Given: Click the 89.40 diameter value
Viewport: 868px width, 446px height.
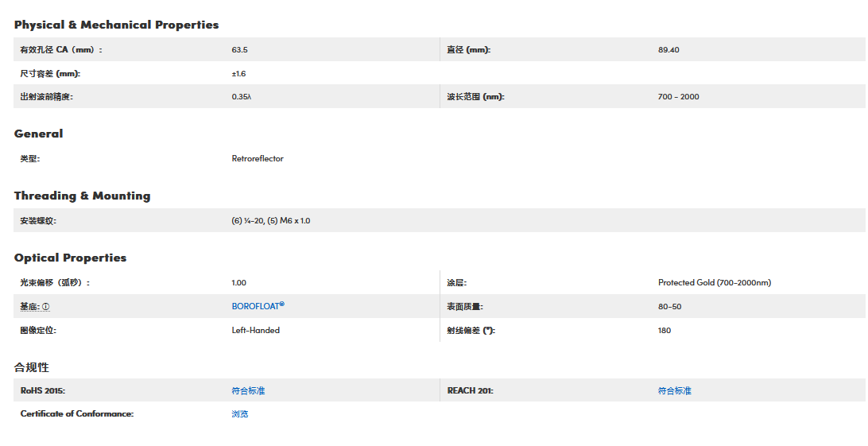Looking at the screenshot, I should point(668,50).
